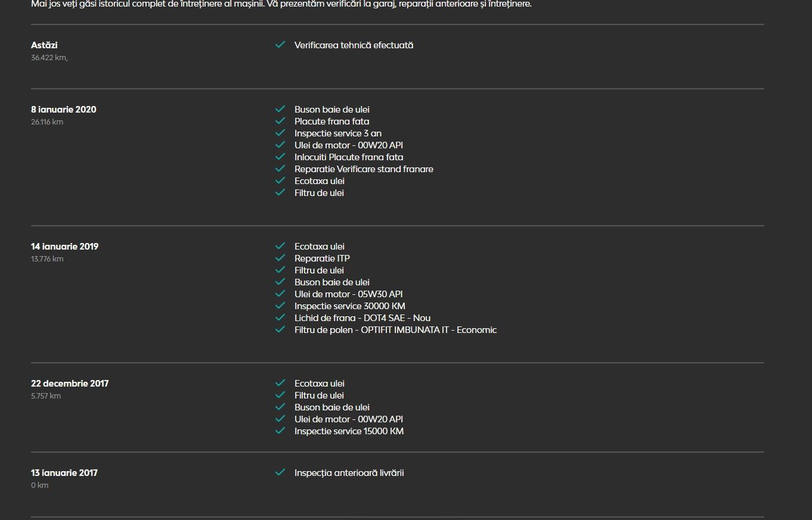
Task: Click "Filtru de ulei" text under 22 decembrie 2017
Action: [319, 396]
